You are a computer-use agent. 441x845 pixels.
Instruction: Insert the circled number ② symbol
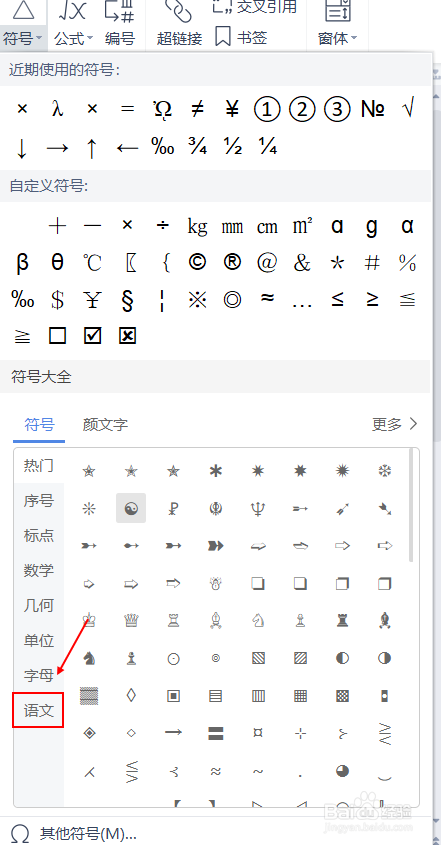(x=302, y=109)
